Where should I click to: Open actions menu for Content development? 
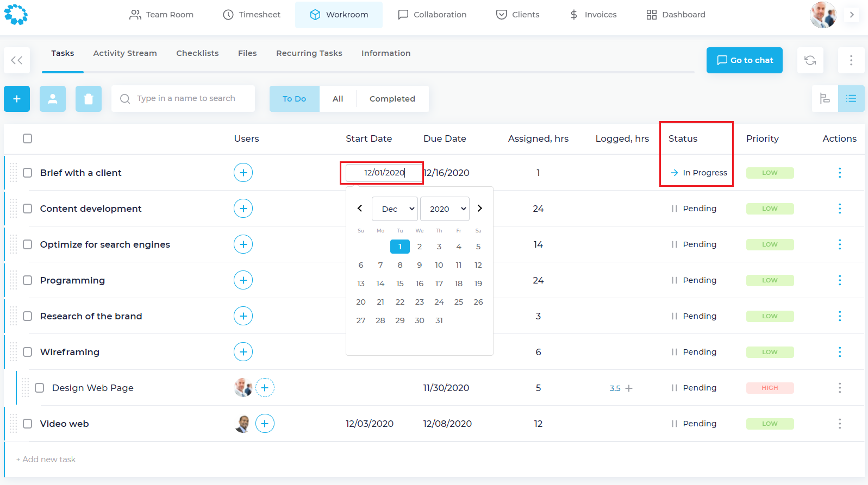pos(839,209)
